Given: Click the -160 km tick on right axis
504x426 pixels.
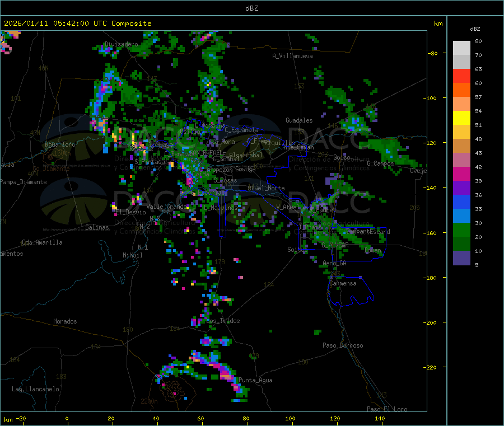Looking at the screenshot, I should point(430,233).
